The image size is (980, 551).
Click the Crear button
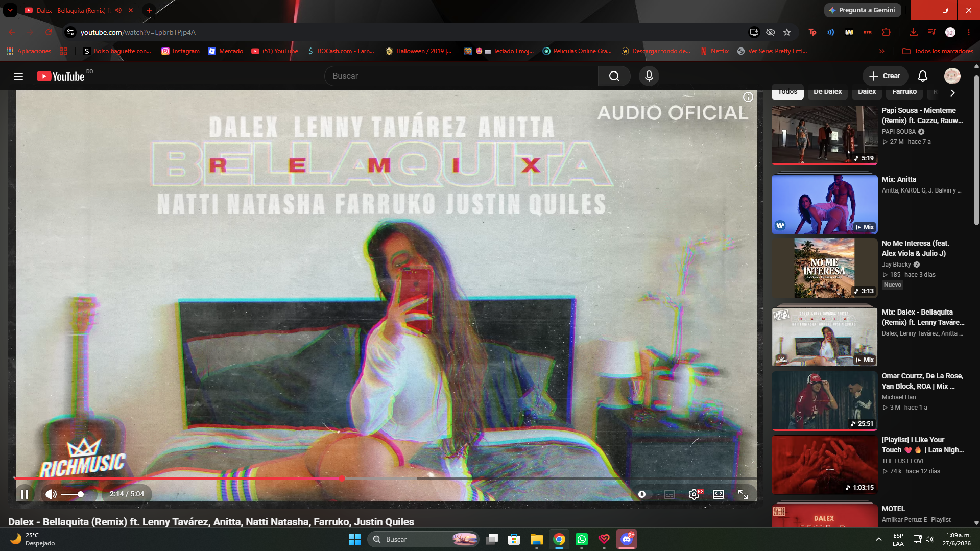click(886, 76)
